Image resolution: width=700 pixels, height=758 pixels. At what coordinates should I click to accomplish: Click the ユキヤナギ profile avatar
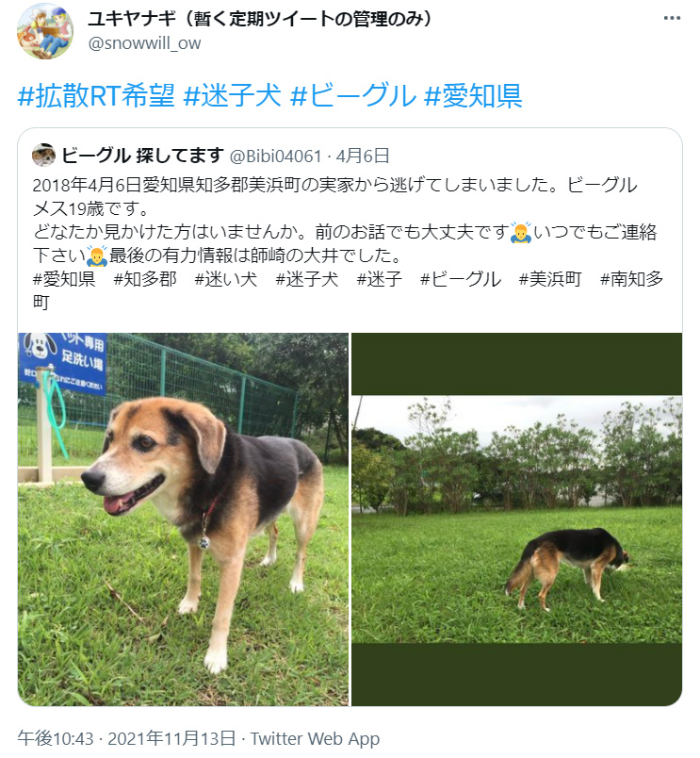click(45, 31)
